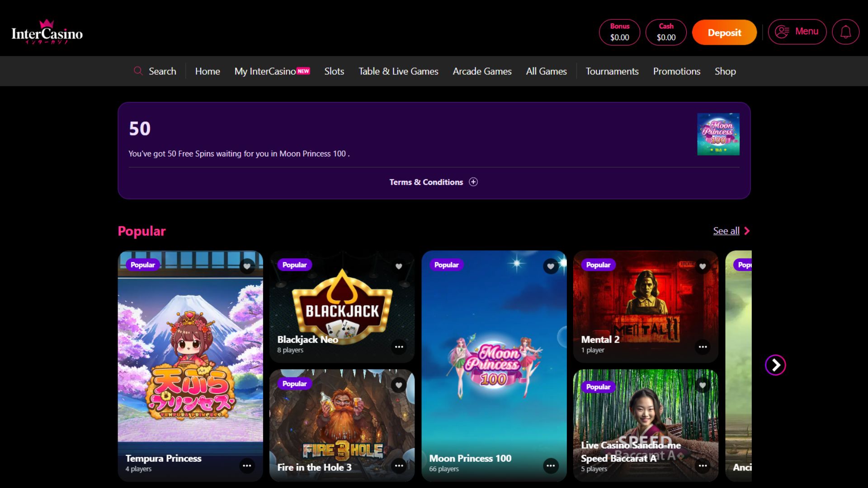Advance the Popular carousel with next arrow
The width and height of the screenshot is (868, 488).
[x=775, y=365]
